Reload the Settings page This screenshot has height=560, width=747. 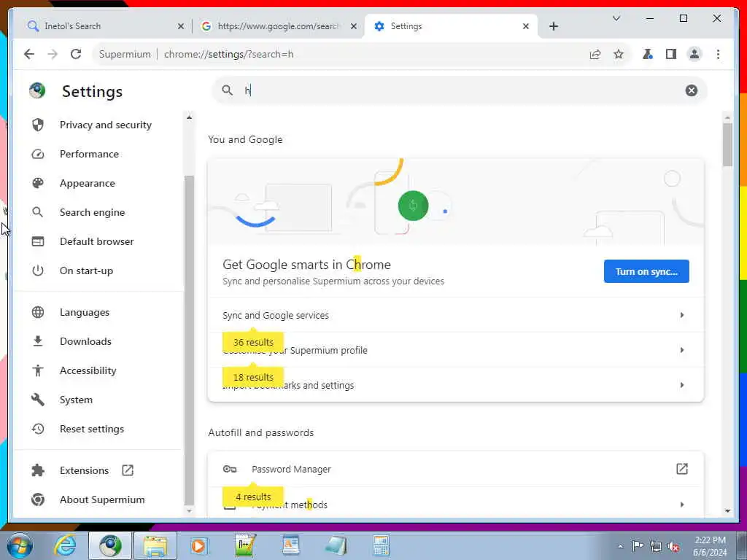(x=76, y=54)
